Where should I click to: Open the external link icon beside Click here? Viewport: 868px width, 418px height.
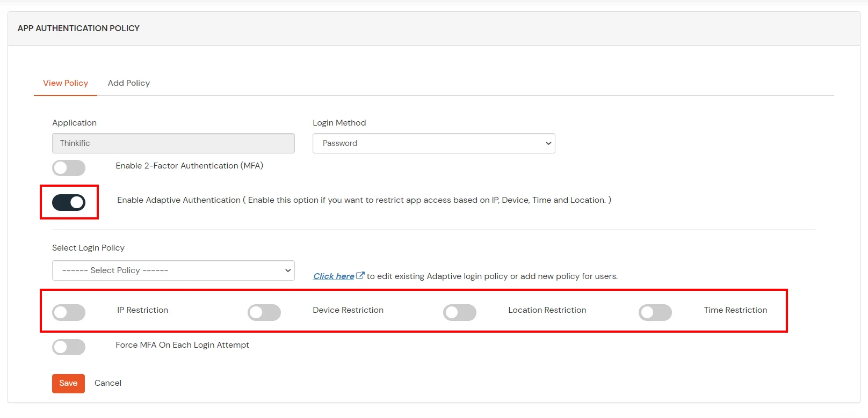(360, 275)
